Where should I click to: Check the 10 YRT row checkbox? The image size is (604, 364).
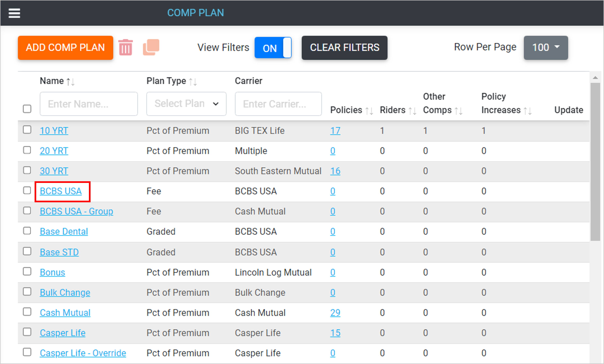point(27,130)
